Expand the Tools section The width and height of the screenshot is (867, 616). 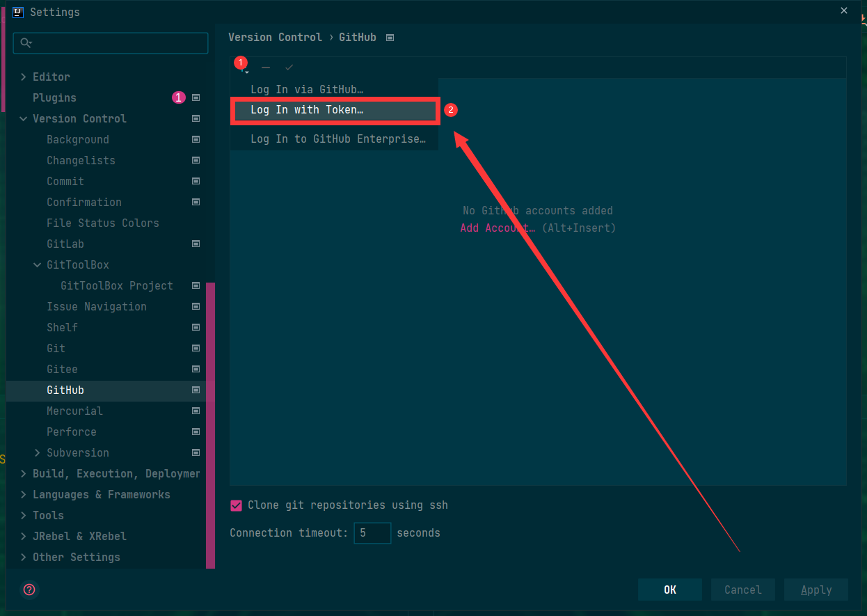[24, 515]
